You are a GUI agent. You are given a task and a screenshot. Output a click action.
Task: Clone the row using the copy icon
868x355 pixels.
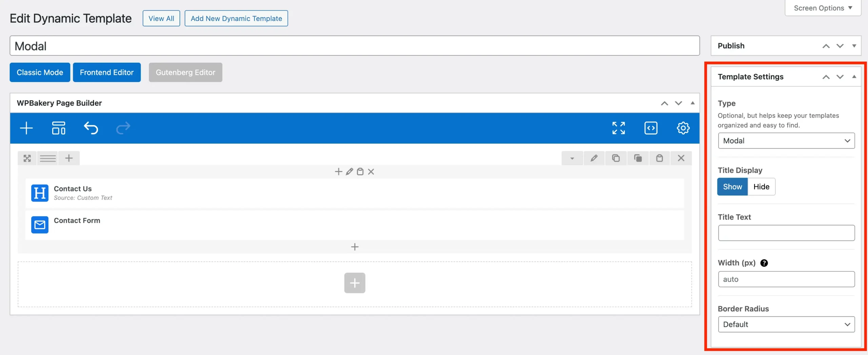tap(616, 158)
